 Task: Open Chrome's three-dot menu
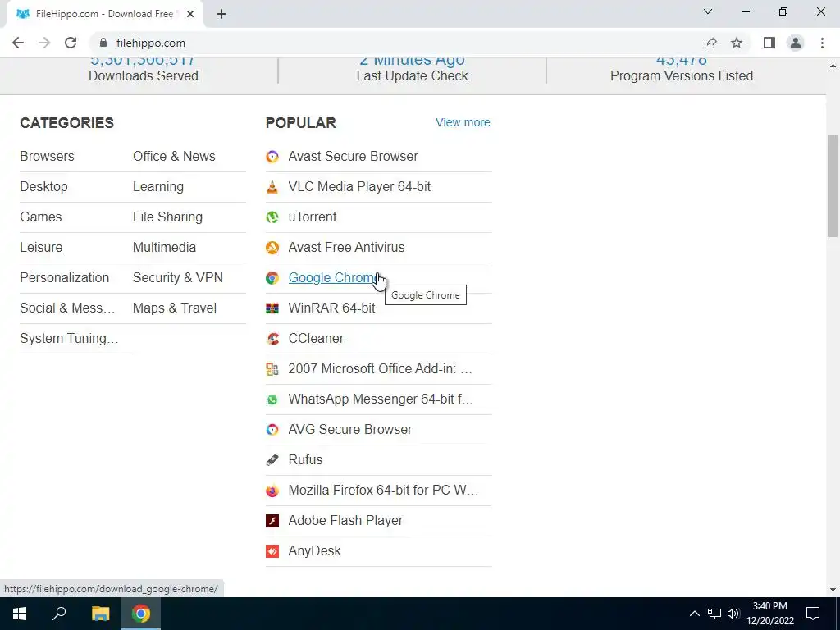pyautogui.click(x=822, y=43)
